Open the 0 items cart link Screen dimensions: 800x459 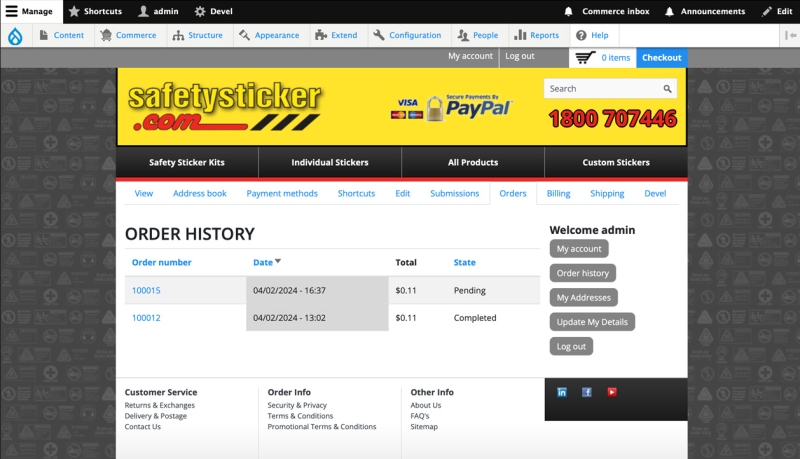pos(615,58)
